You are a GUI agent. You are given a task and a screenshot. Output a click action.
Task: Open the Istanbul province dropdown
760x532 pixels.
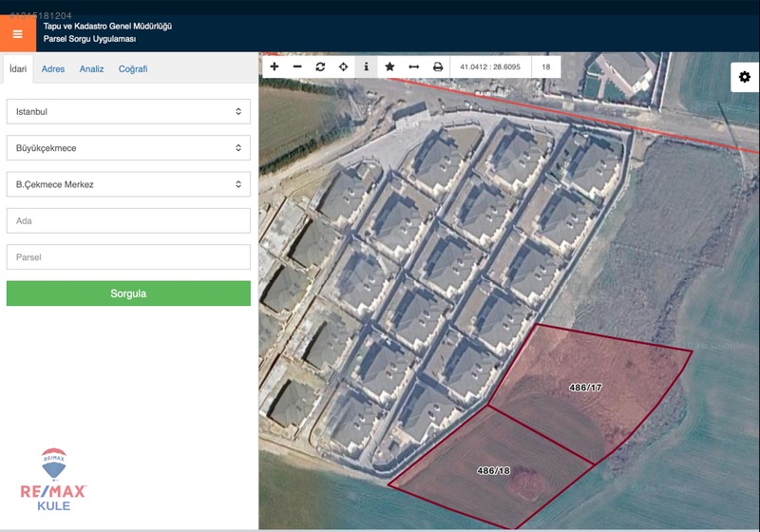128,111
